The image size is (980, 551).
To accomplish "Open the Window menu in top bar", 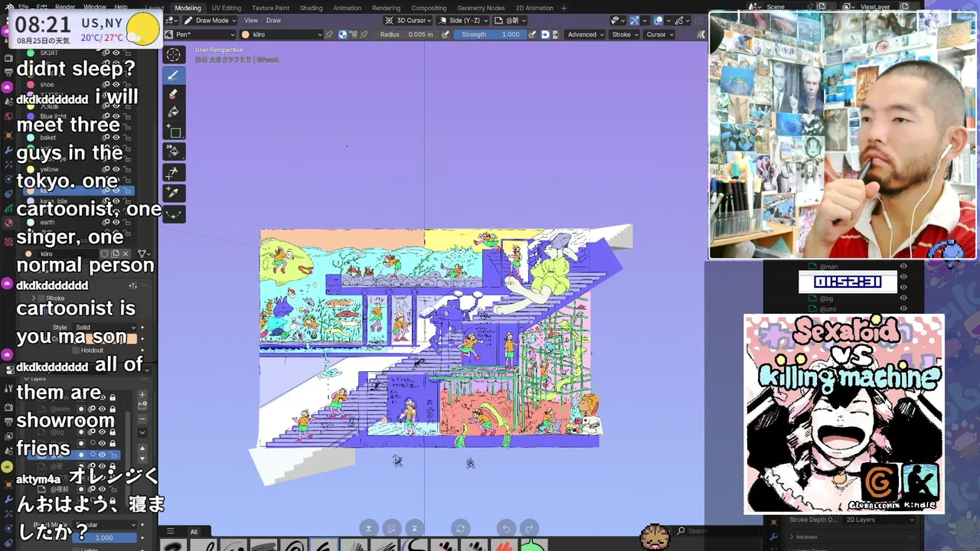I will 95,7.
